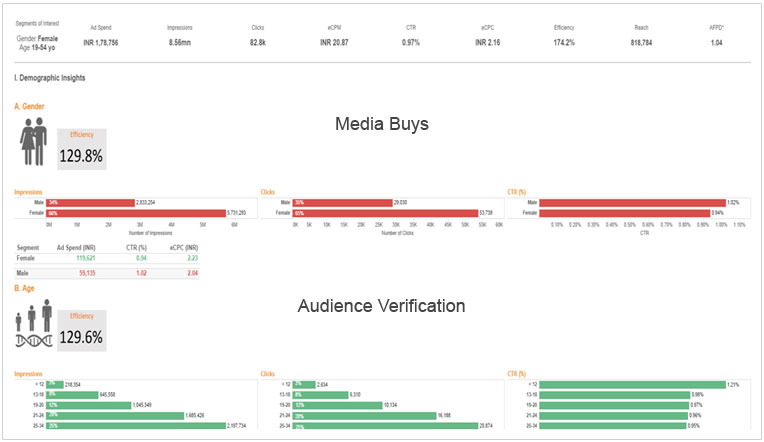
Task: Click the Male bar in gender Clicks chart
Action: [x=343, y=202]
